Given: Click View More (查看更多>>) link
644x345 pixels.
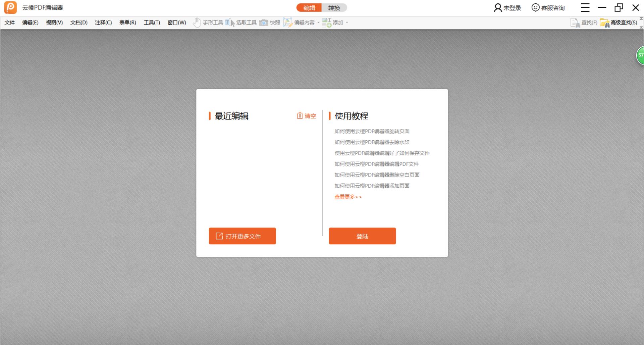Looking at the screenshot, I should tap(348, 197).
